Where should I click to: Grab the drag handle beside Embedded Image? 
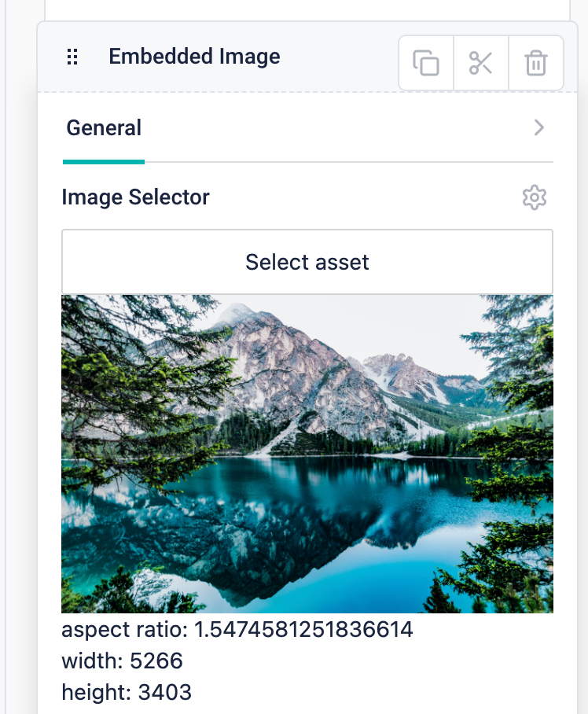72,57
